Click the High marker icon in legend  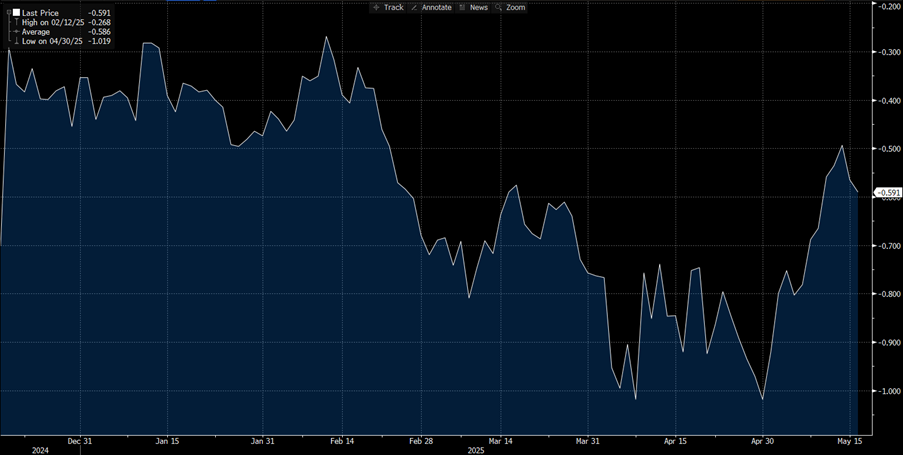click(15, 22)
